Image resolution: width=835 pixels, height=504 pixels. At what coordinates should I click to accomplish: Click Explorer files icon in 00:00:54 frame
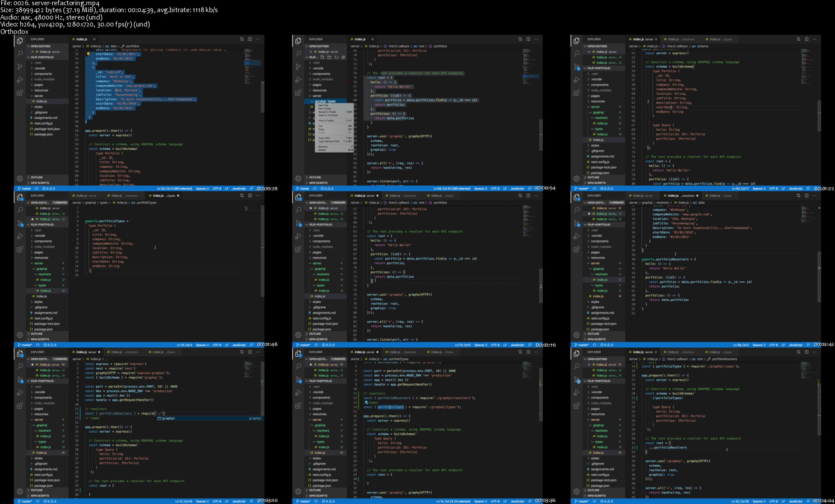click(x=298, y=40)
